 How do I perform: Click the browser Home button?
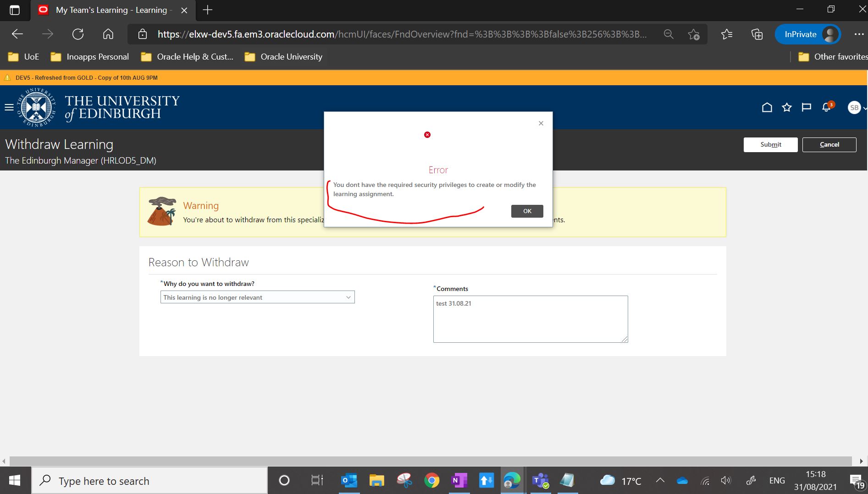point(108,34)
